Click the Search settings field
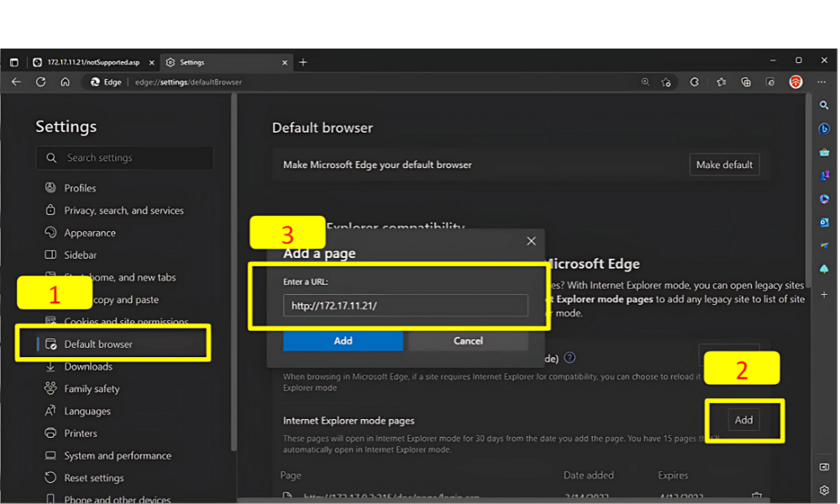The height and width of the screenshot is (504, 840). tap(125, 158)
